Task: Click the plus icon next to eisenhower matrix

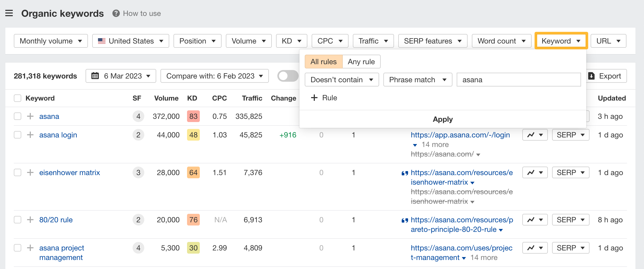Action: click(x=30, y=172)
